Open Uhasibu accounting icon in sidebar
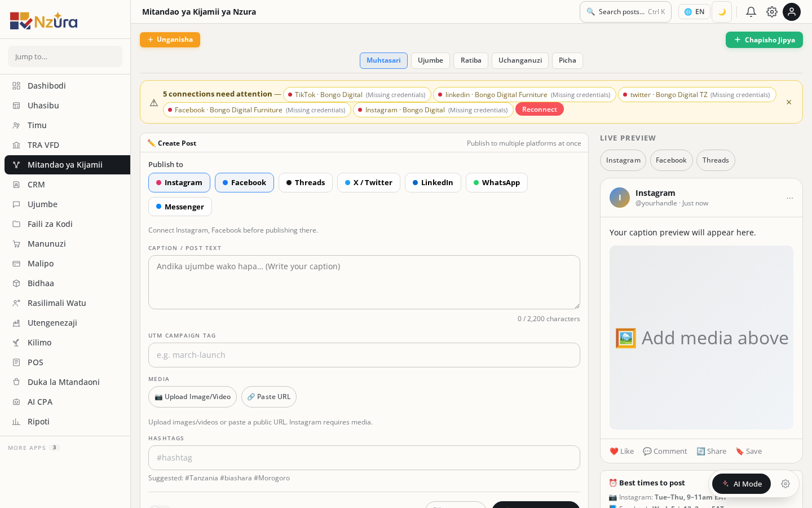Viewport: 812px width, 508px height. 16,106
